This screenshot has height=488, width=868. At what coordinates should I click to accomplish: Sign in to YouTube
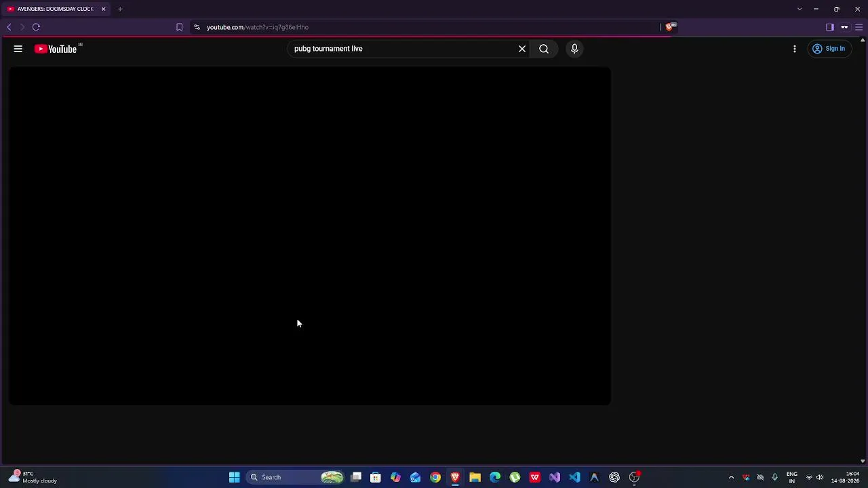829,49
